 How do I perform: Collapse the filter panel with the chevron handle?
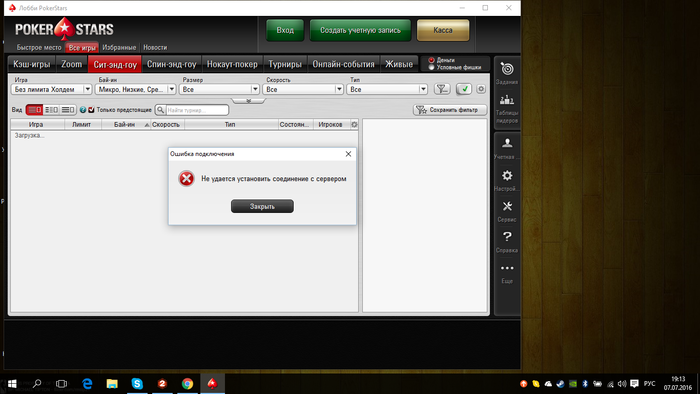[248, 101]
